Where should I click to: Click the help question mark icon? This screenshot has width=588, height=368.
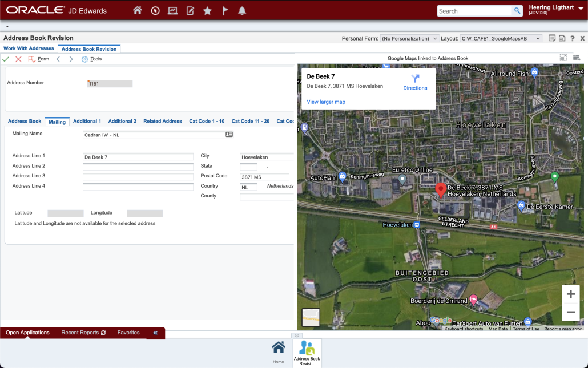tap(572, 38)
